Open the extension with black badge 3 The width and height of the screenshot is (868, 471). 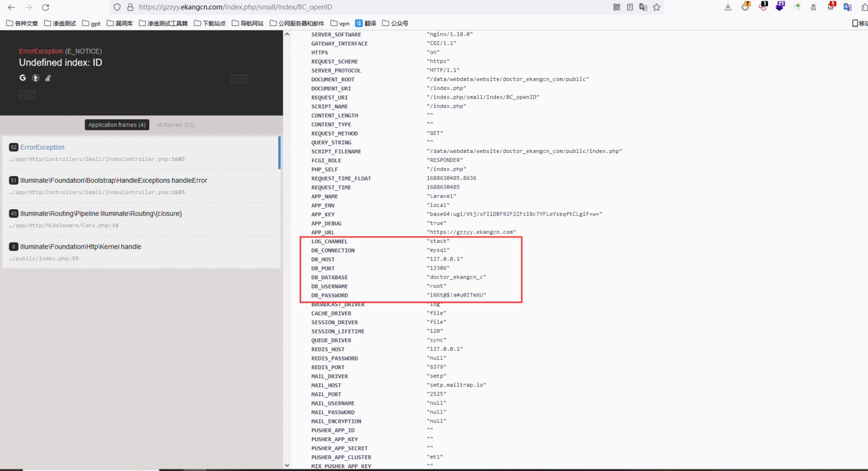tap(763, 7)
